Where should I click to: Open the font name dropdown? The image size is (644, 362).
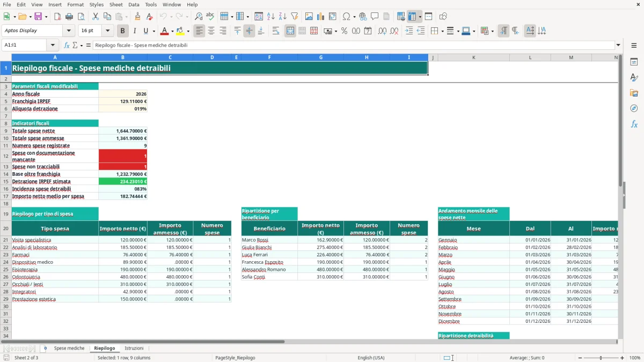(x=69, y=31)
